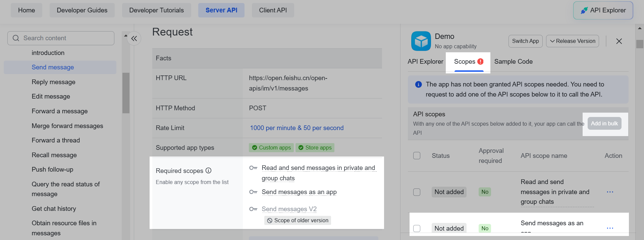Open three-dot menu for Send messages as app
Viewport: 644px width, 240px height.
pos(610,228)
